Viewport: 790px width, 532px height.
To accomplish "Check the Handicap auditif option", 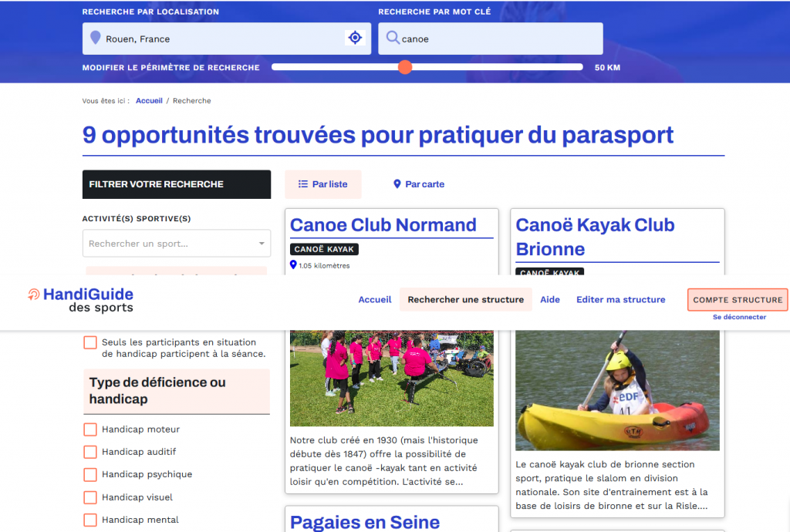I will [x=90, y=452].
